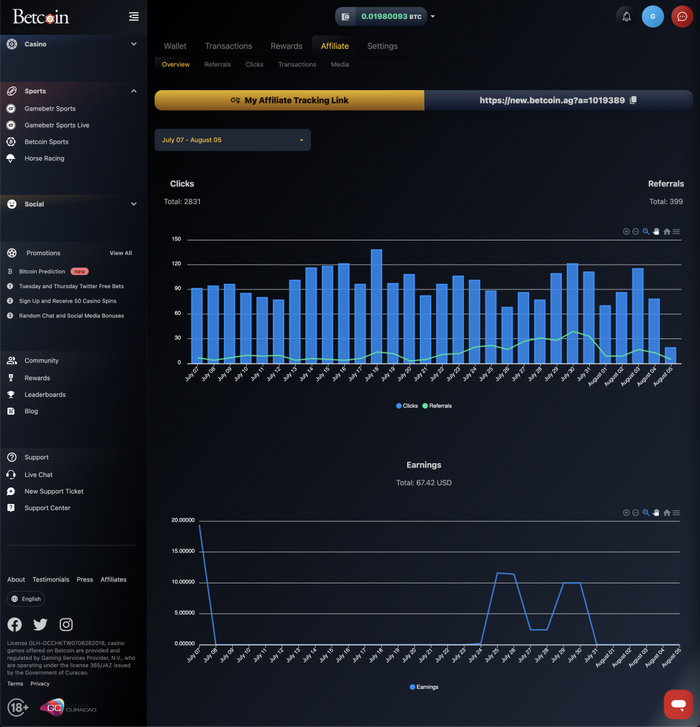Viewport: 700px width, 727px height.
Task: Open the Media sub-tab
Action: coord(340,64)
